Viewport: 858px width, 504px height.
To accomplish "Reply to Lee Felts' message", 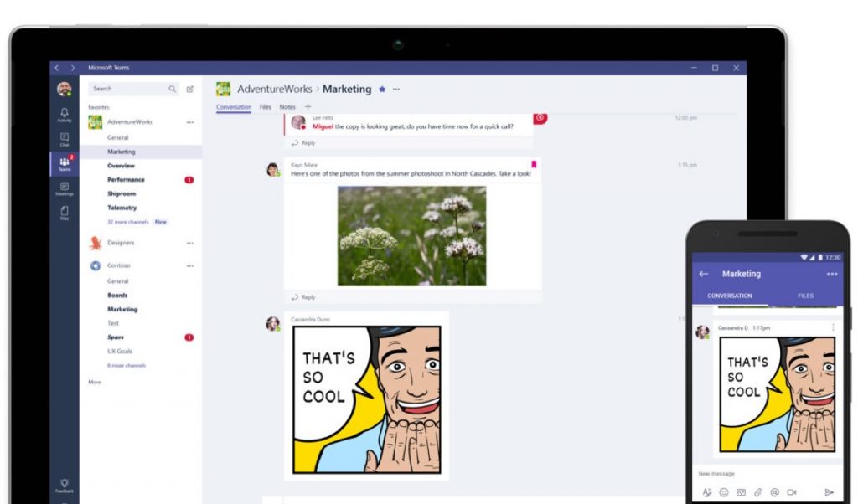I will (303, 142).
